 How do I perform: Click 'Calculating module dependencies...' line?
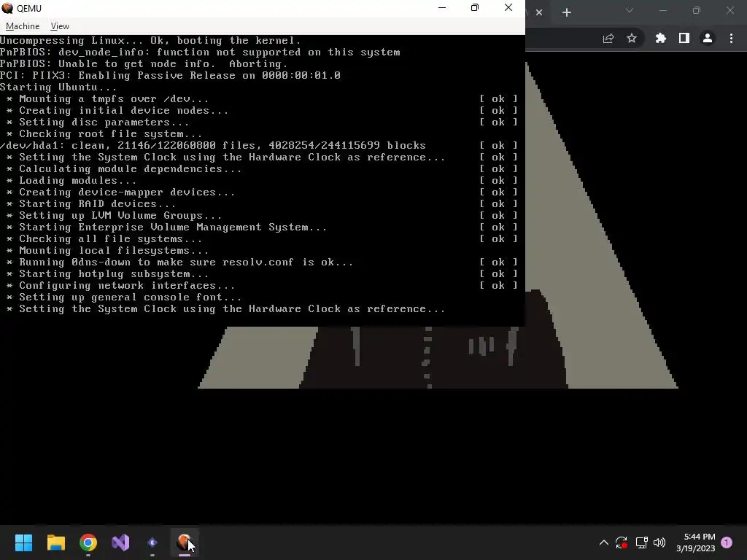pos(124,168)
